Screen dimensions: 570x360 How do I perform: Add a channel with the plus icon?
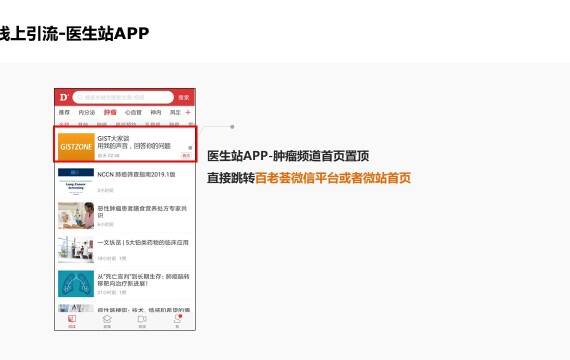(188, 112)
